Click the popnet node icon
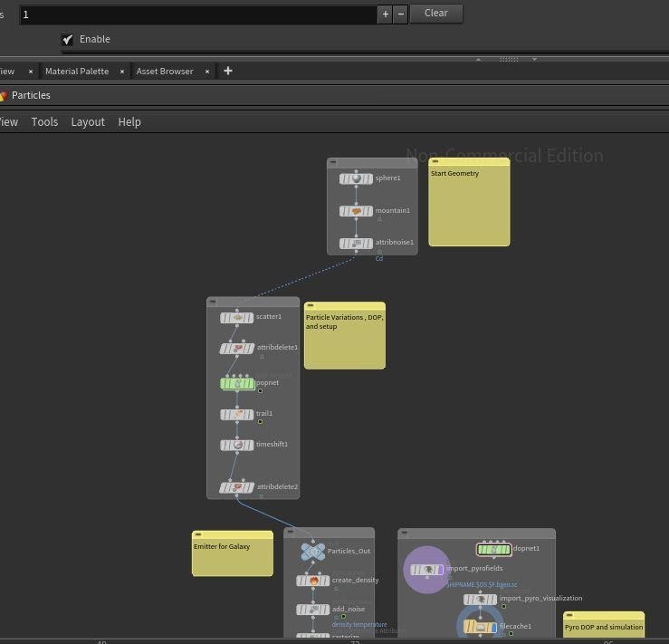This screenshot has width=669, height=644. [x=237, y=383]
